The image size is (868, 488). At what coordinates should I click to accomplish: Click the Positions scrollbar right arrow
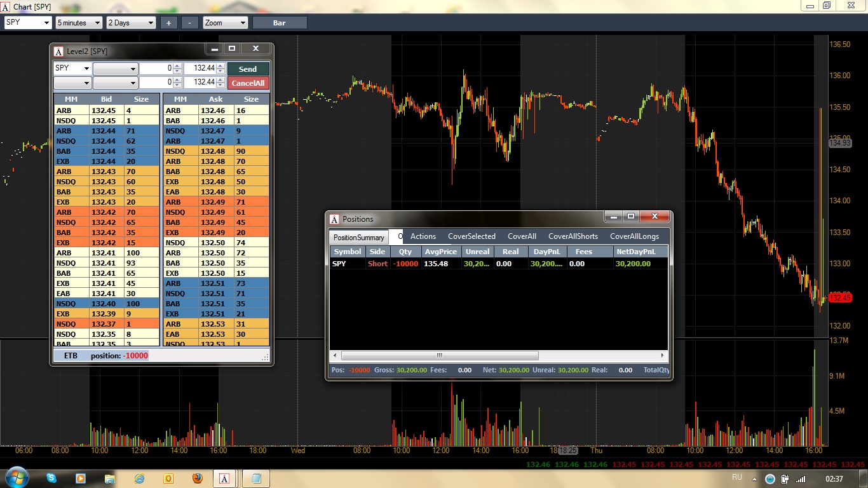click(663, 356)
